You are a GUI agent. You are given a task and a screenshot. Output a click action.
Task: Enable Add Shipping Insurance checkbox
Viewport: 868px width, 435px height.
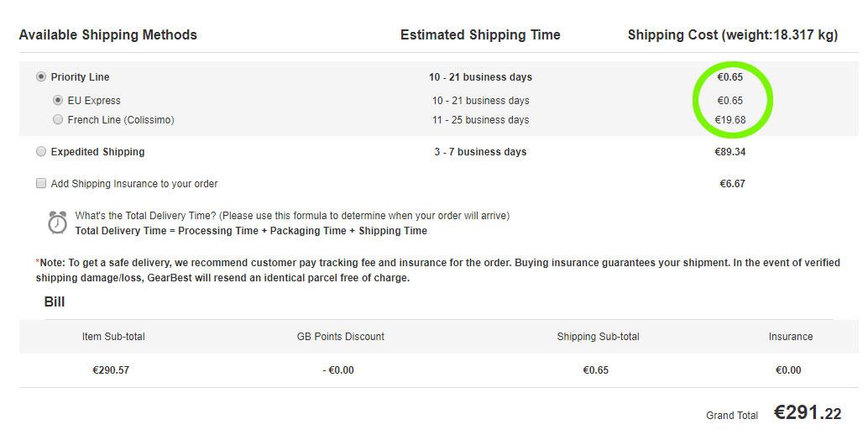click(41, 183)
